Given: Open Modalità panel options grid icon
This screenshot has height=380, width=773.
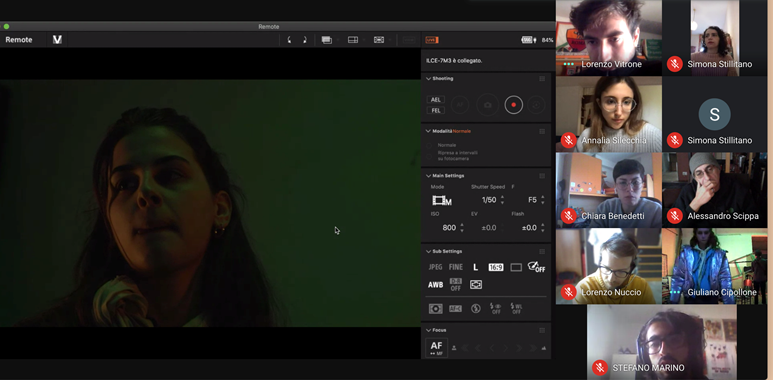Looking at the screenshot, I should [x=542, y=131].
